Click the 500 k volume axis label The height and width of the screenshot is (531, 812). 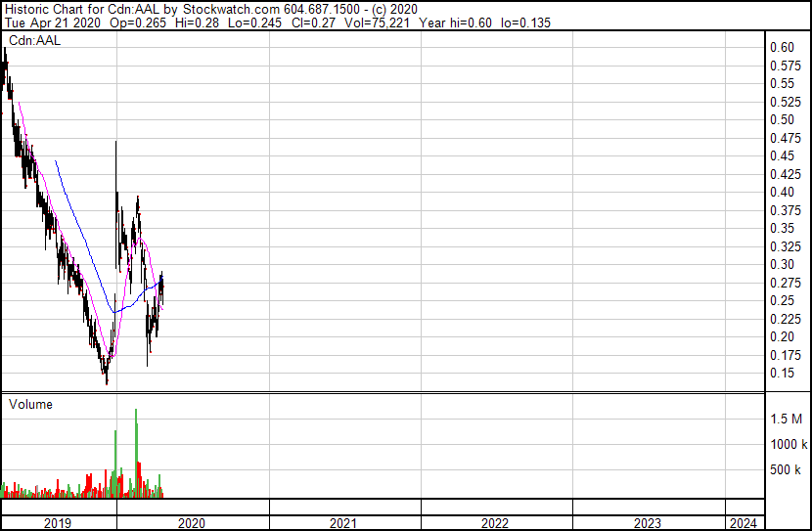785,469
